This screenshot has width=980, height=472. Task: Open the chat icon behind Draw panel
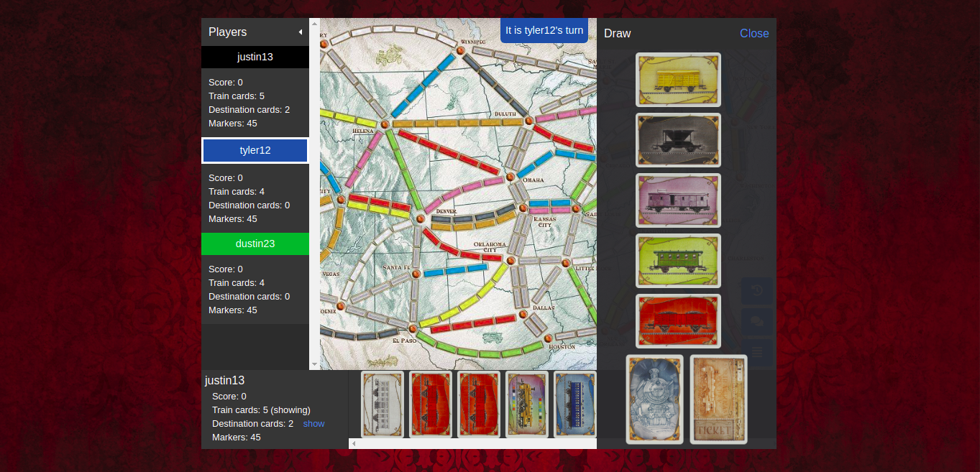click(757, 322)
